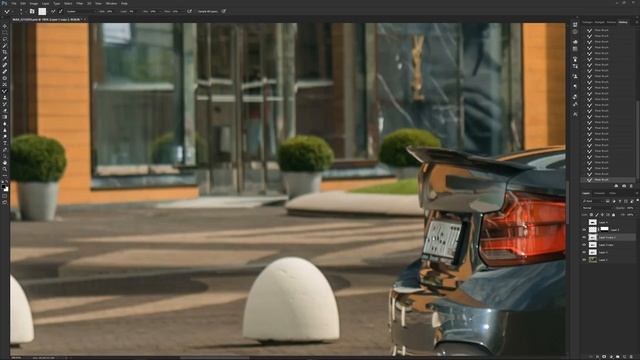This screenshot has width=640, height=360.
Task: Toggle clean brush after each stroke
Action: (x=60, y=11)
